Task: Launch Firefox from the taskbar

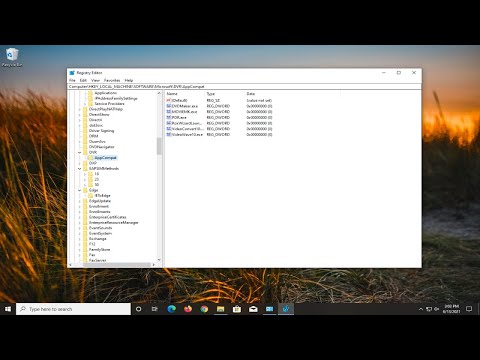Action: pos(188,309)
